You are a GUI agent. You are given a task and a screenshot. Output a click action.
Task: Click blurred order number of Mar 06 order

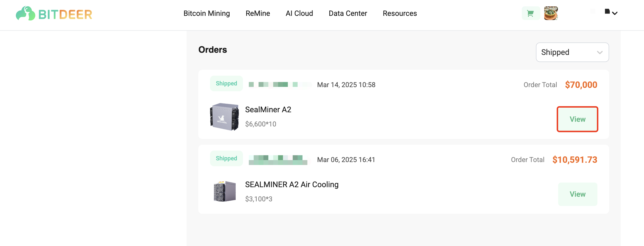279,160
